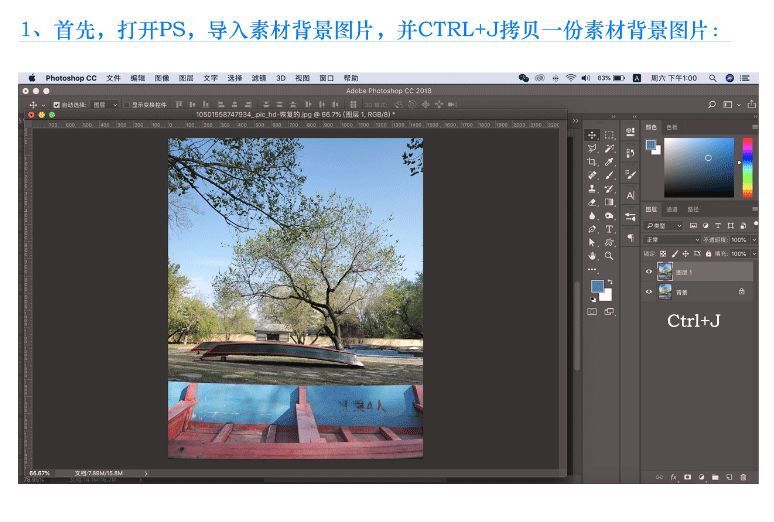Image resolution: width=774 pixels, height=522 pixels.
Task: Change screen mode icon in the toolbox
Action: pyautogui.click(x=609, y=312)
